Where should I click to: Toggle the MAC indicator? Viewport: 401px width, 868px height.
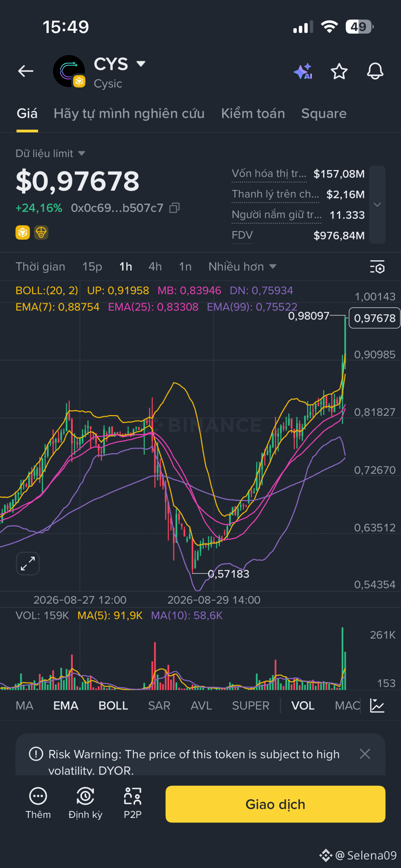pyautogui.click(x=347, y=705)
